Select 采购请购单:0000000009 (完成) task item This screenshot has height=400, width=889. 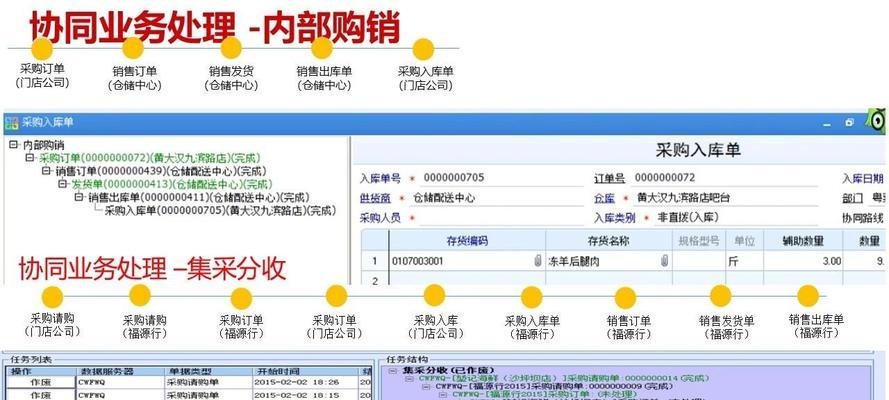(x=554, y=386)
